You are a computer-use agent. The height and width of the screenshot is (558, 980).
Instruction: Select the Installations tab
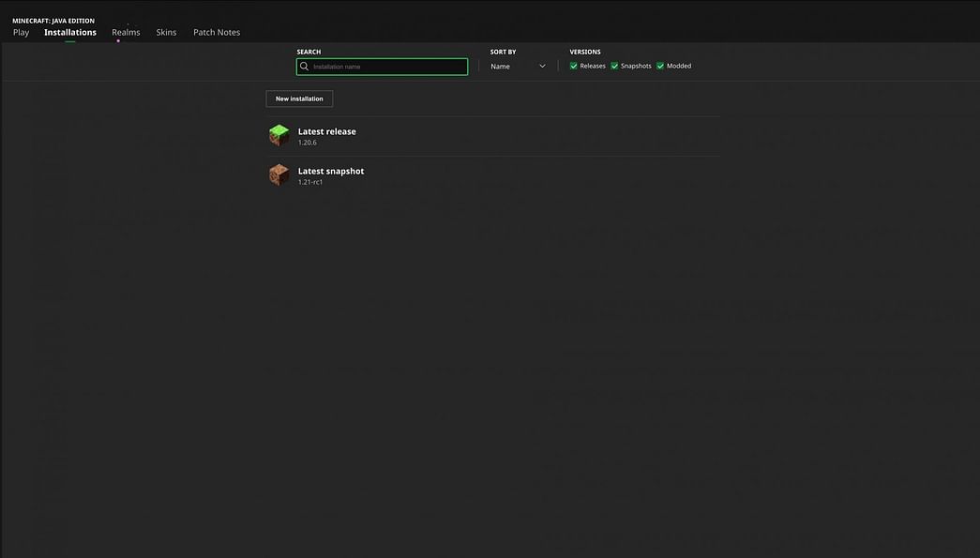pyautogui.click(x=70, y=33)
